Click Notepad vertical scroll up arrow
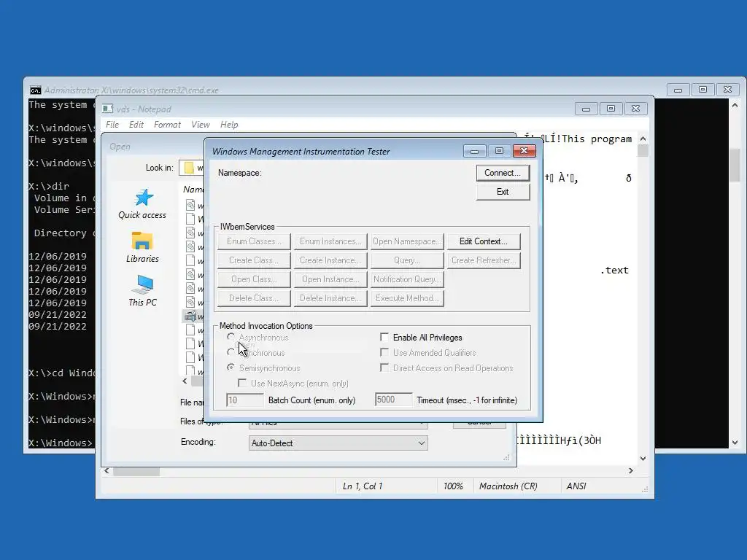The width and height of the screenshot is (747, 560). click(643, 139)
